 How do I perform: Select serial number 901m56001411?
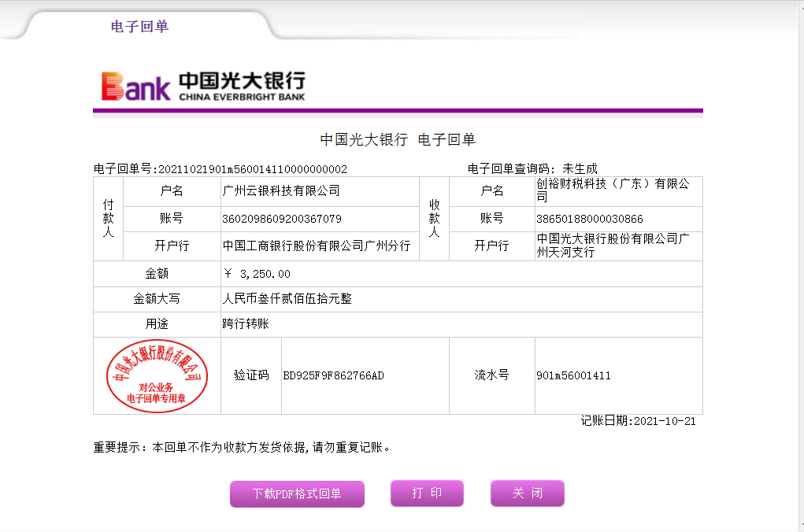point(574,375)
